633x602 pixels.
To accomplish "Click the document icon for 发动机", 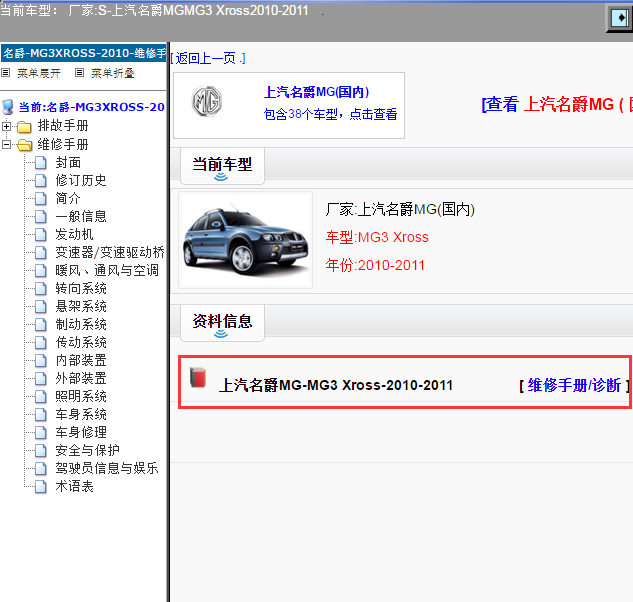I will tap(40, 235).
